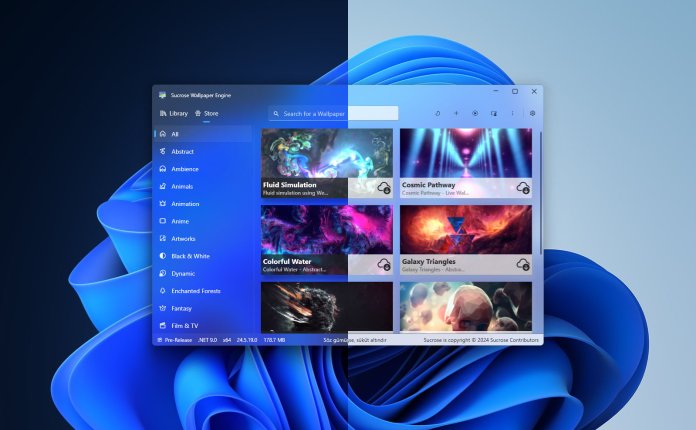Open the Artworks category
Image resolution: width=696 pixels, height=430 pixels.
click(x=203, y=238)
